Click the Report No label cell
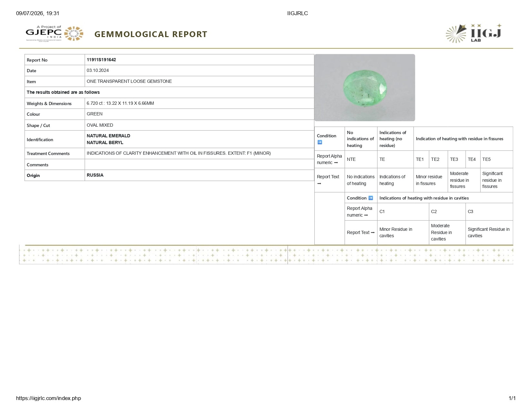The image size is (532, 411). [x=55, y=60]
